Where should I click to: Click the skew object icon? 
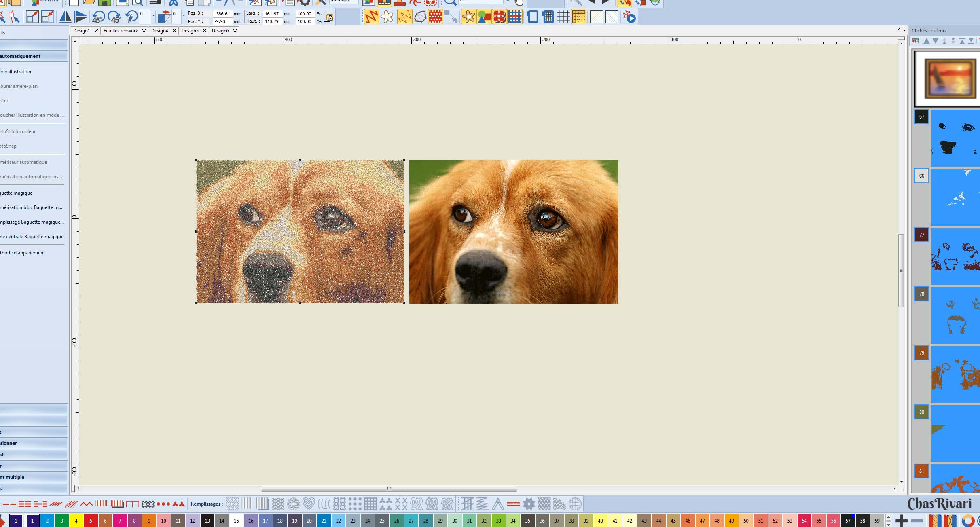[164, 17]
